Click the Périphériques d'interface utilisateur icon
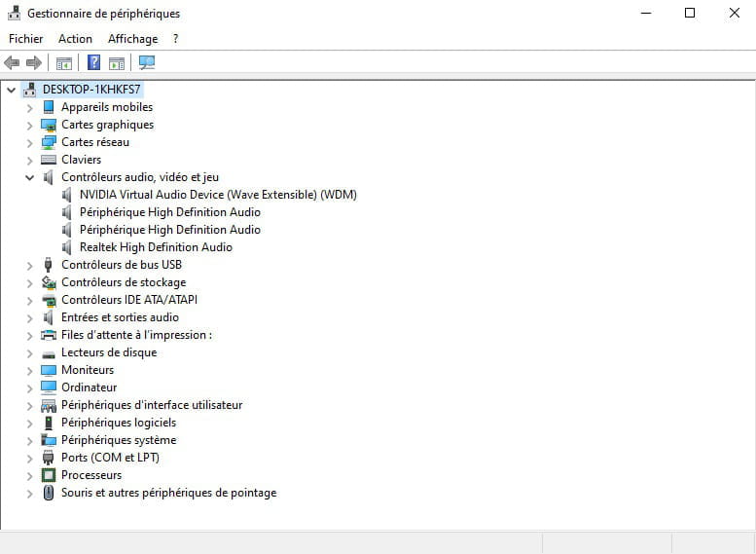This screenshot has width=756, height=554. click(49, 405)
